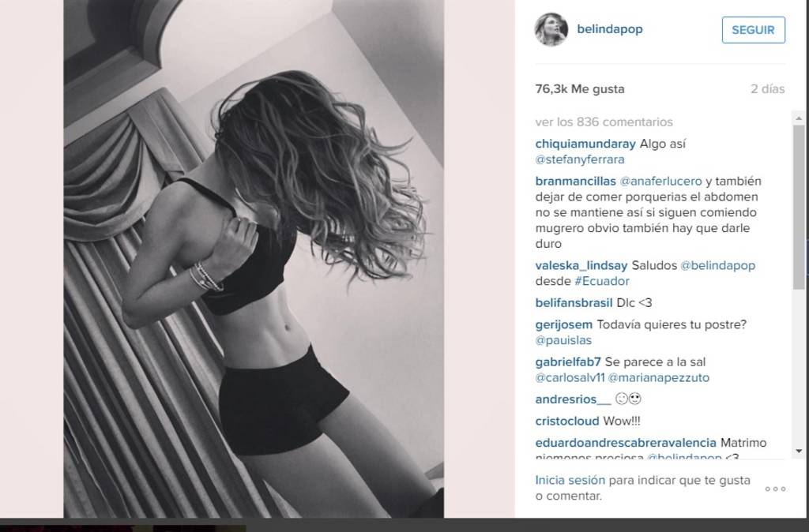Open valeska_lindsay profile

(581, 265)
